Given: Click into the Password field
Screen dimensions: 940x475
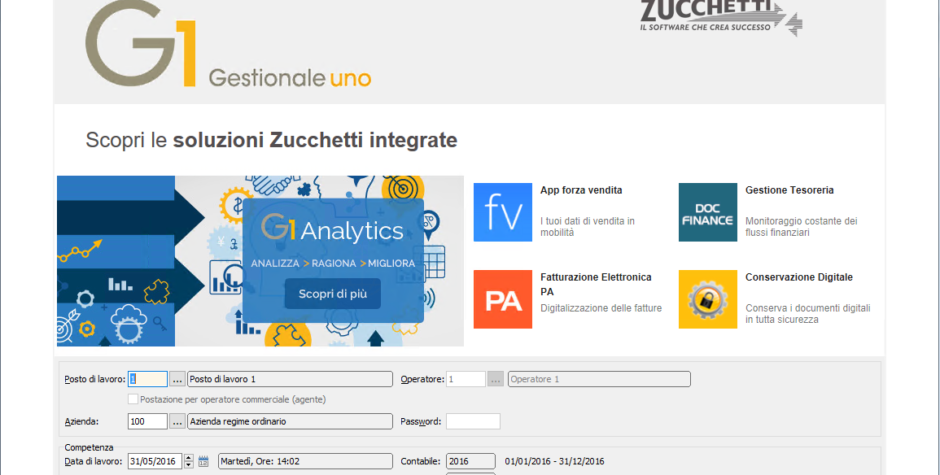Looking at the screenshot, I should [473, 422].
